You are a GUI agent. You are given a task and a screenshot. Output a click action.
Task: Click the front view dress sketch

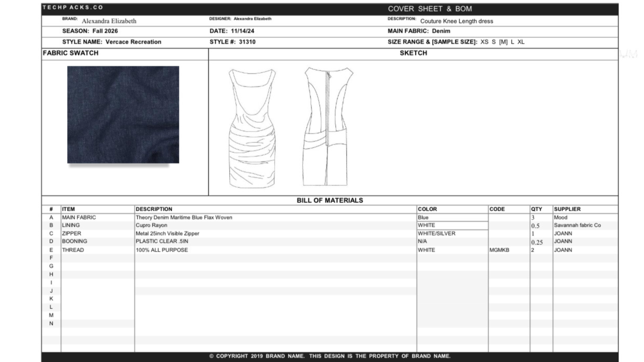pyautogui.click(x=252, y=128)
